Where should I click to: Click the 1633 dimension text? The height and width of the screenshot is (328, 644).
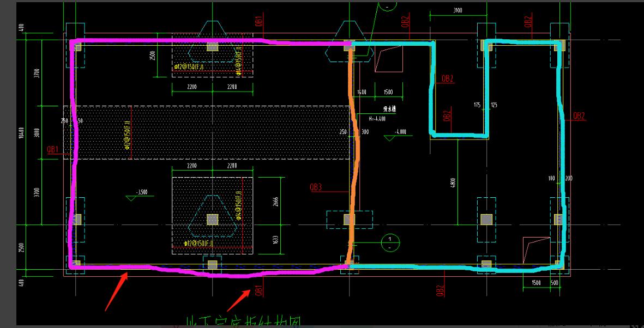[276, 239]
